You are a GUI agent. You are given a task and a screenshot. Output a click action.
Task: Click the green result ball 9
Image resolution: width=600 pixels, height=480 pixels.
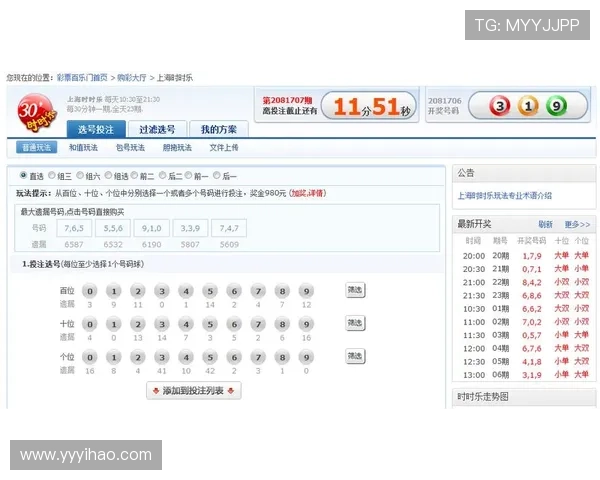556,106
